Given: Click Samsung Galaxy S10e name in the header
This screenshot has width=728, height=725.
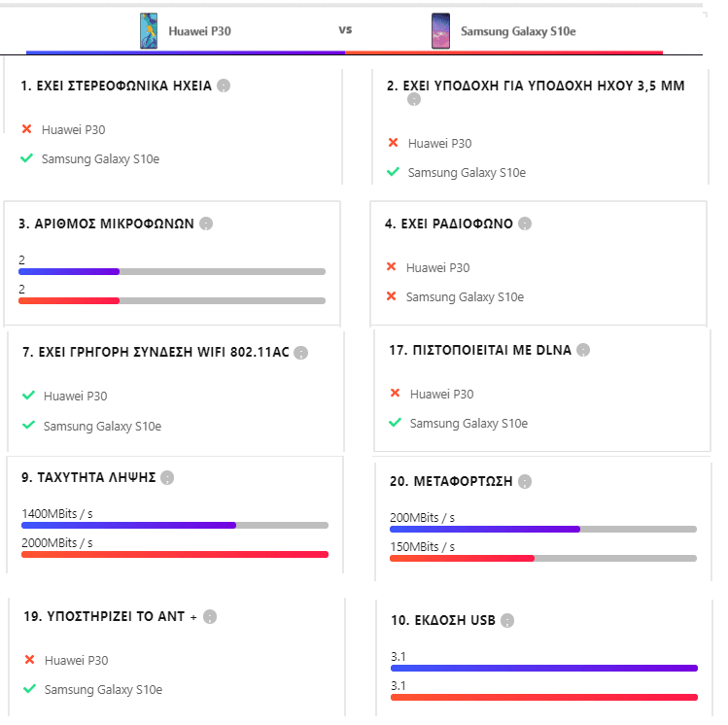Looking at the screenshot, I should (x=518, y=31).
